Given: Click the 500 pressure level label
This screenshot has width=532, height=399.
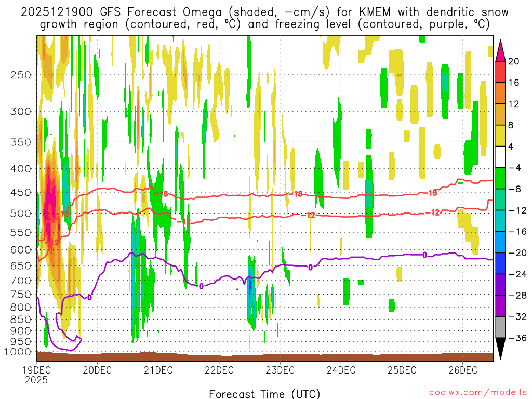Looking at the screenshot, I should click(21, 214).
